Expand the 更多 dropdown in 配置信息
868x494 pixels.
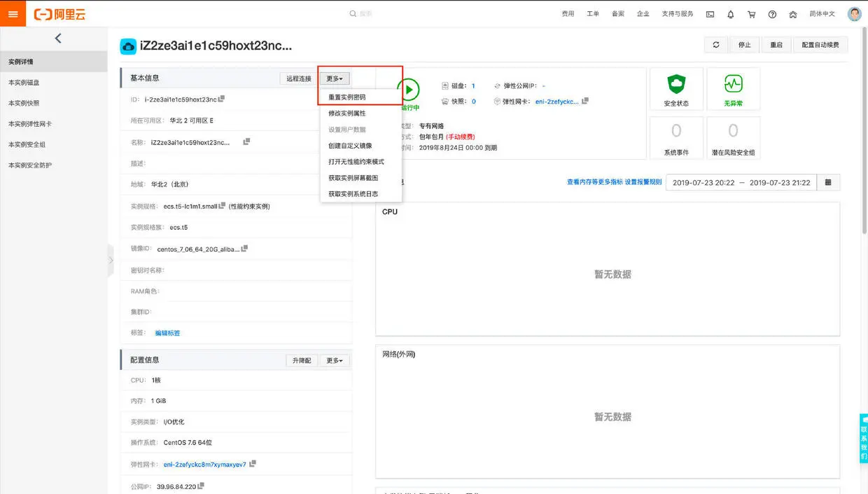[x=335, y=360]
